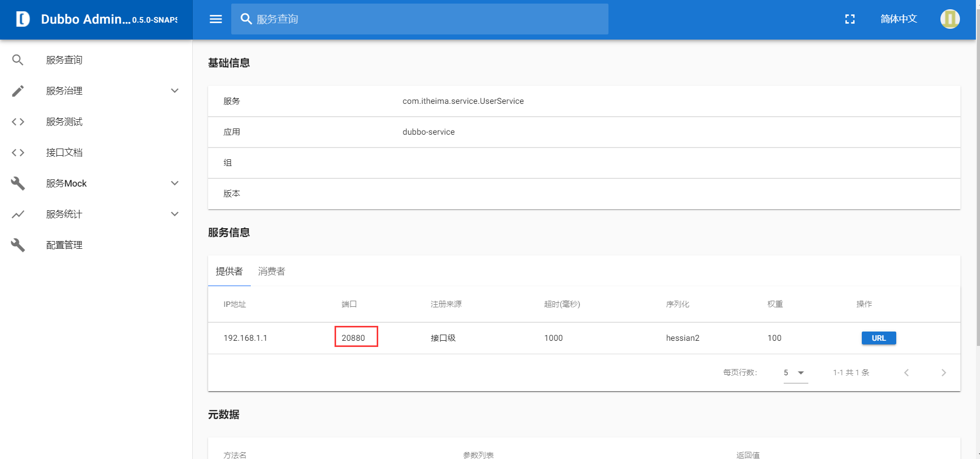Image resolution: width=980 pixels, height=459 pixels.
Task: Click the port value 20880
Action: (x=354, y=338)
